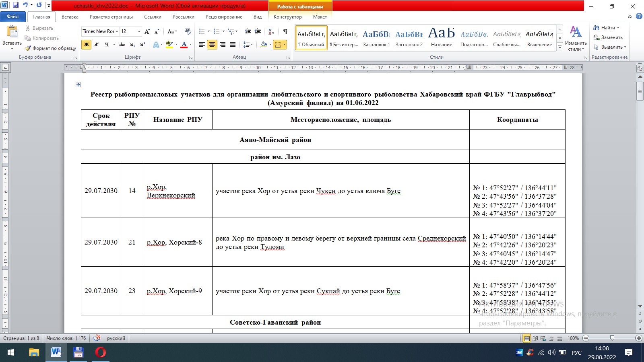Open the font name dropdown
The image size is (644, 362).
(x=117, y=31)
